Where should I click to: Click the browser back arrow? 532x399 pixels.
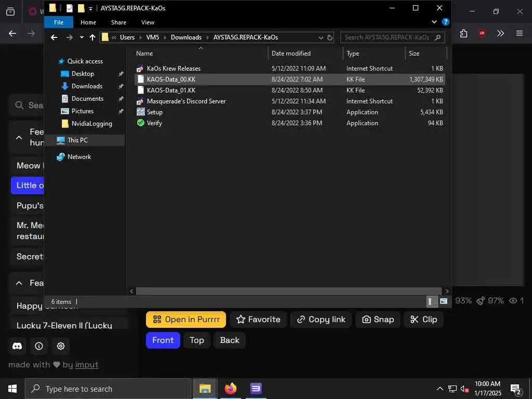pyautogui.click(x=12, y=33)
